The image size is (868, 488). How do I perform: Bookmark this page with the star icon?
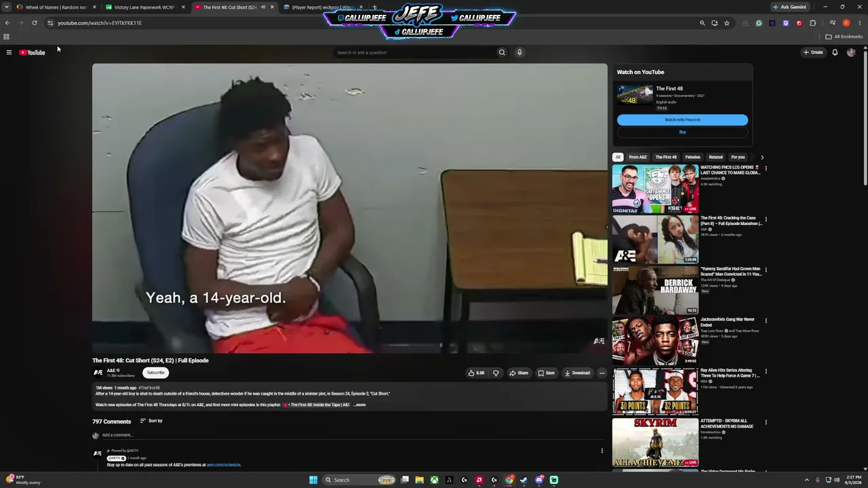(727, 23)
